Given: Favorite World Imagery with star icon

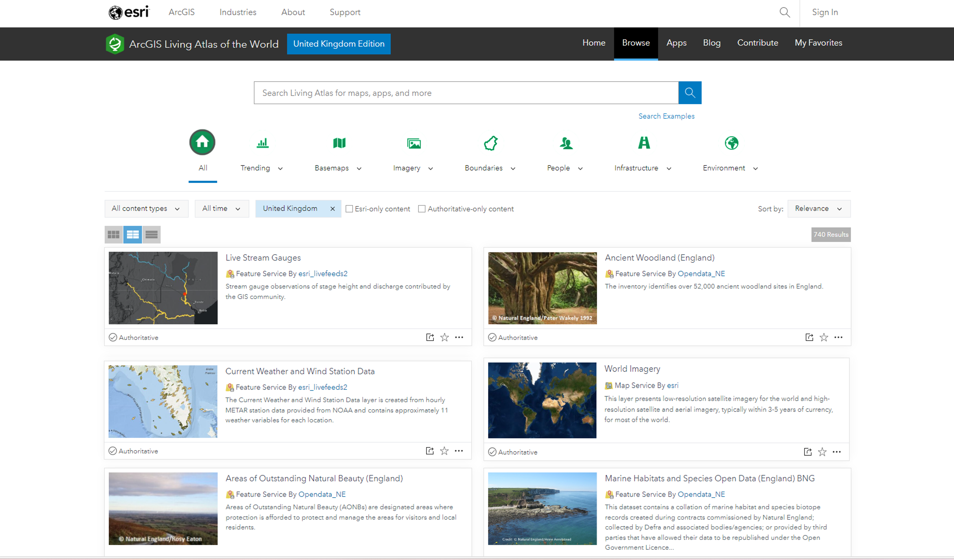Looking at the screenshot, I should pos(822,452).
